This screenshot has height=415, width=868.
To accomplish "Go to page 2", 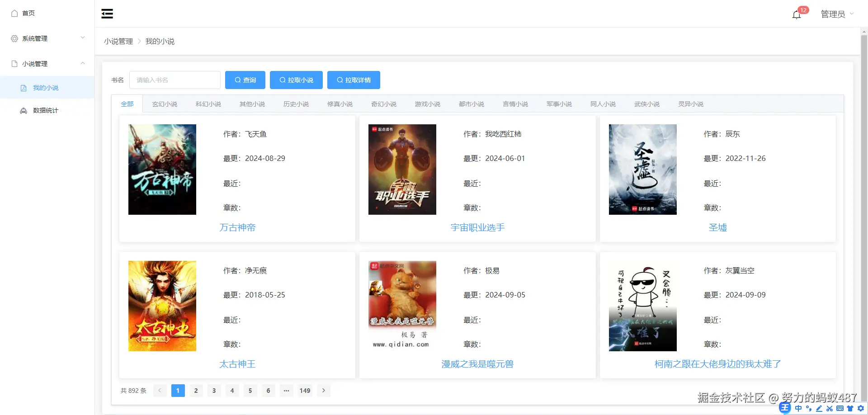I will [x=196, y=391].
